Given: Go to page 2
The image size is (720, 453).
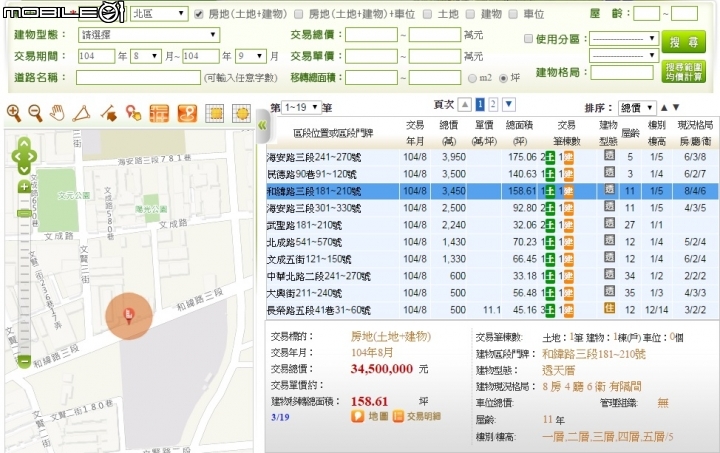Looking at the screenshot, I should (493, 105).
